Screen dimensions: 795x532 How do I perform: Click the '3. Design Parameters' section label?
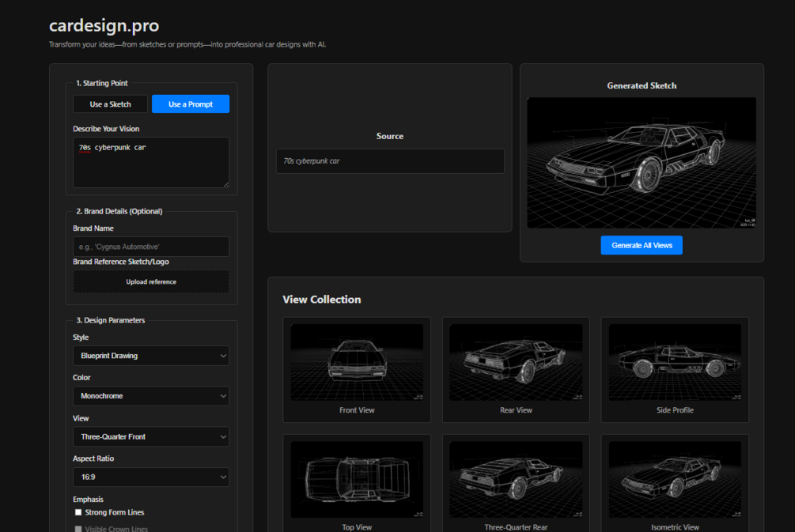click(x=111, y=320)
